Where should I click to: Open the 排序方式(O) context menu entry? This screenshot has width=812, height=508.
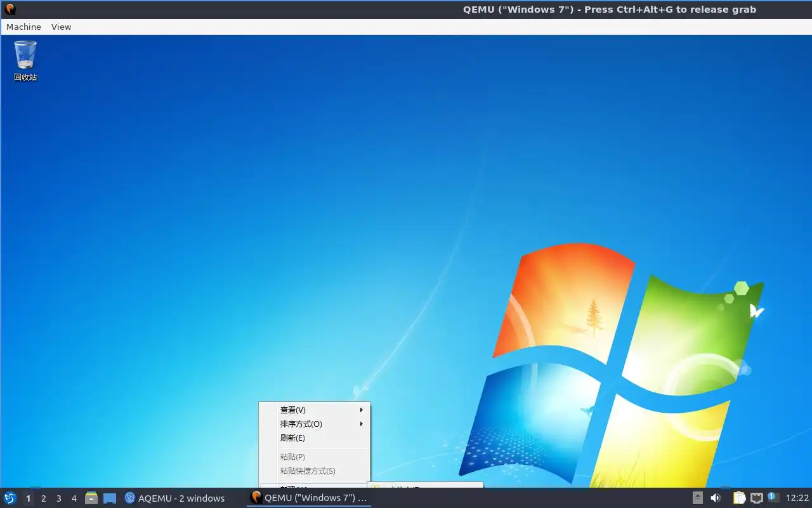tap(315, 424)
